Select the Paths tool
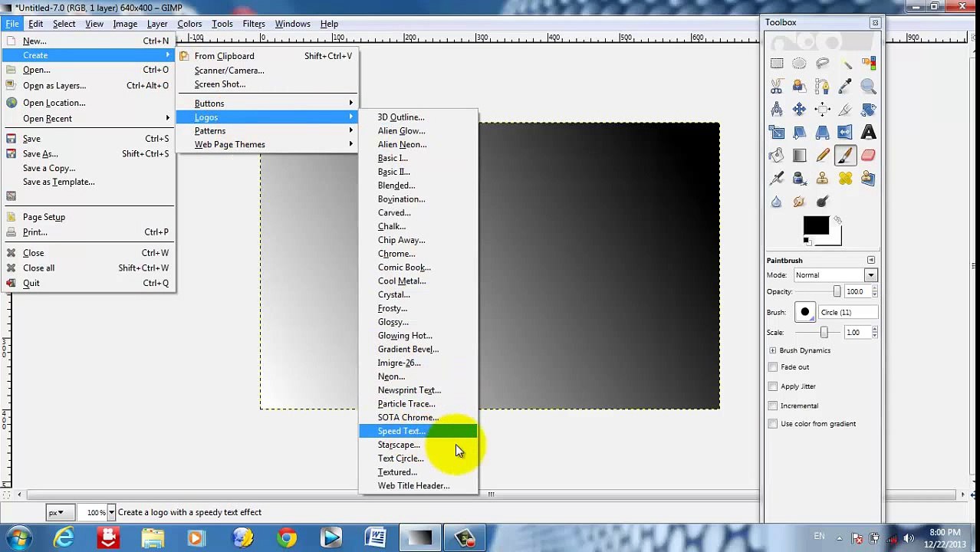 [822, 87]
